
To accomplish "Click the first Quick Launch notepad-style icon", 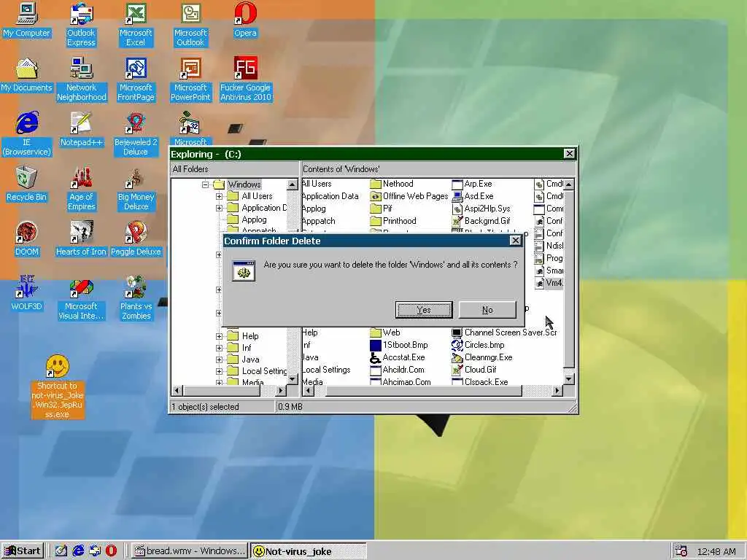I will tap(61, 551).
